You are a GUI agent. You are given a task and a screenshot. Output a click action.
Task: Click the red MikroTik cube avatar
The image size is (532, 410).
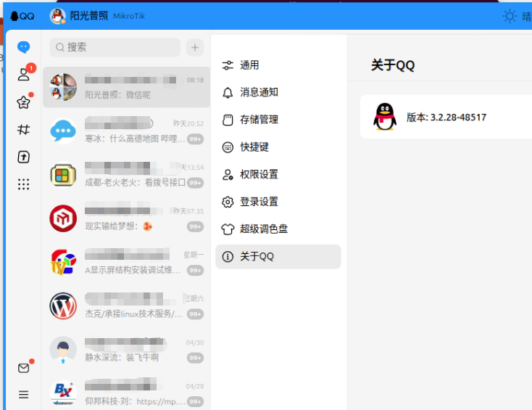click(63, 218)
